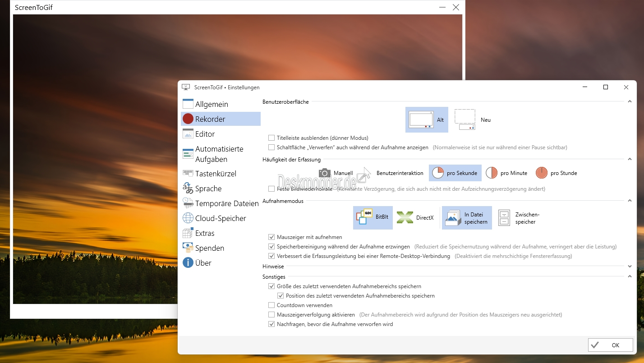Click the green DirectX icon
This screenshot has width=644, height=363.
click(405, 217)
